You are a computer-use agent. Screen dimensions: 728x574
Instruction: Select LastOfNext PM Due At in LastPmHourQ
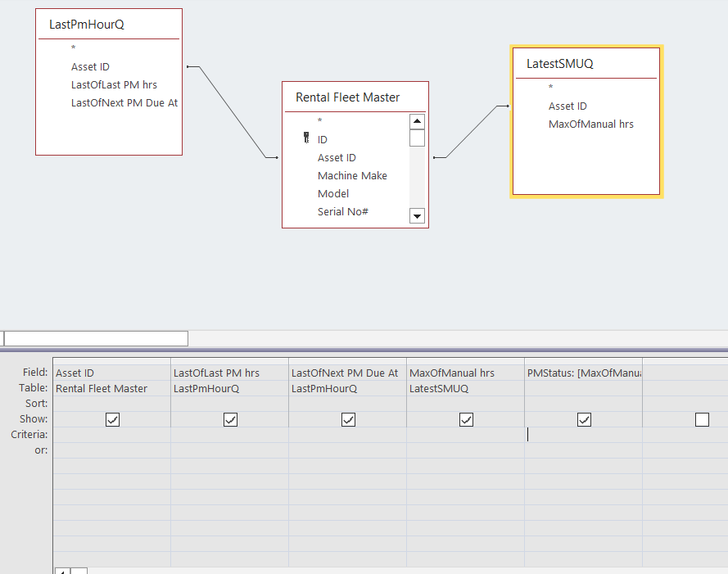click(124, 102)
